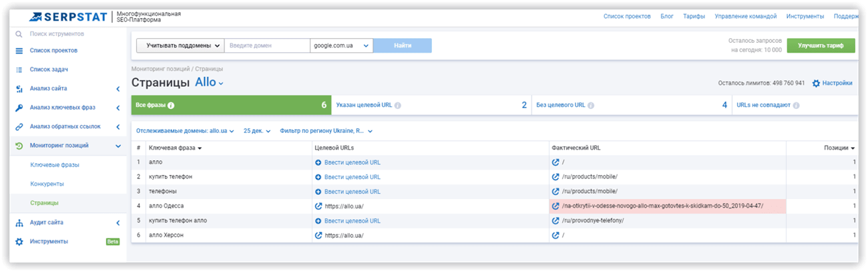This screenshot has width=868, height=272.
Task: Open Блог link in top navigation
Action: click(667, 16)
